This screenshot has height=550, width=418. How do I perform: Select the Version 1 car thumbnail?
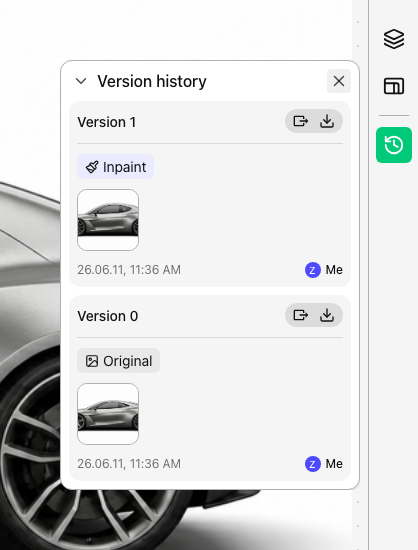(x=108, y=220)
